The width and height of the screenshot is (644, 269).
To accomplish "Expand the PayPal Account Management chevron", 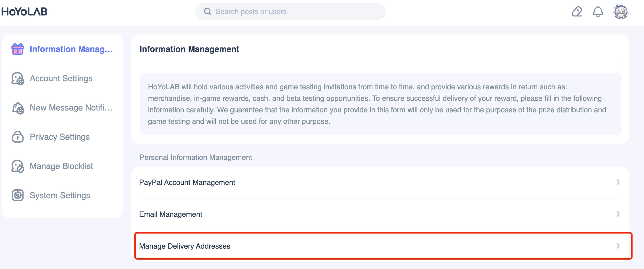I will tap(618, 182).
